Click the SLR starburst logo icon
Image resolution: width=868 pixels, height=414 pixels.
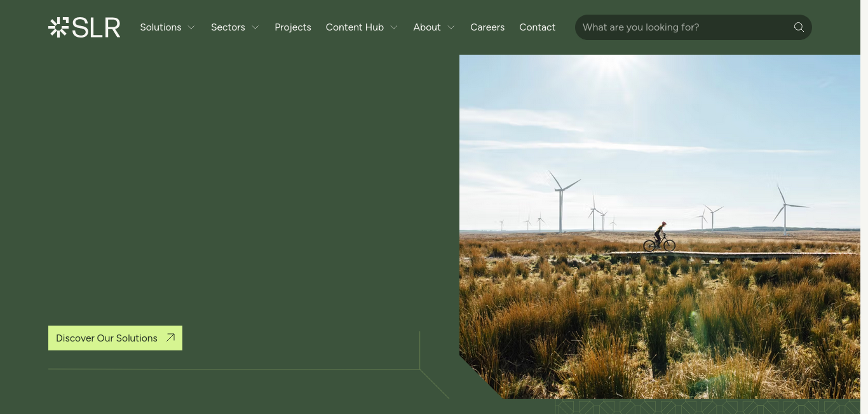tap(58, 27)
